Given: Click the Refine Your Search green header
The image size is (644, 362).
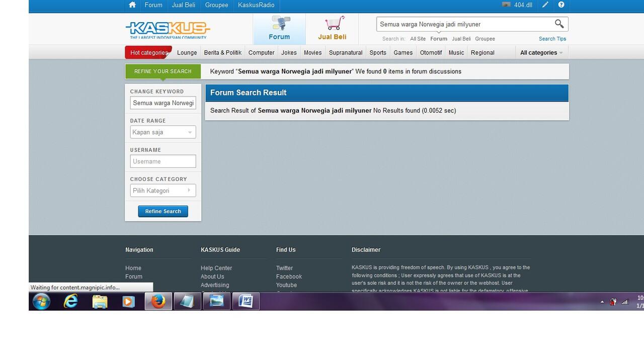Looking at the screenshot, I should click(x=163, y=71).
